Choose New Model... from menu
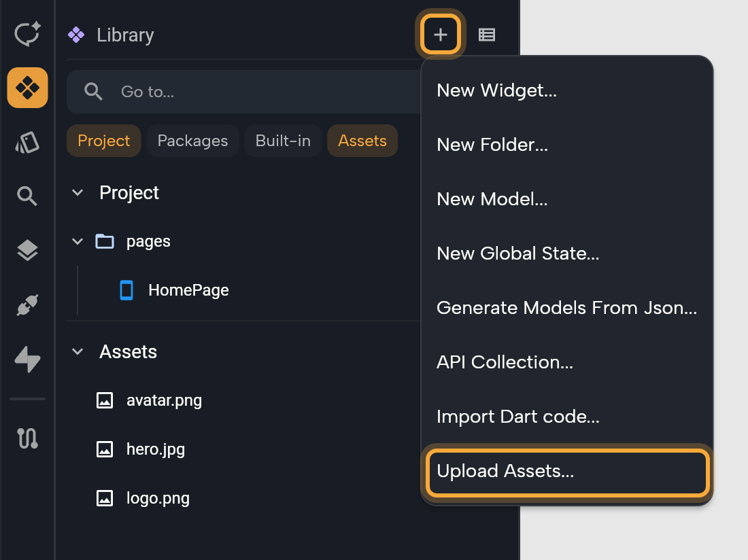The height and width of the screenshot is (560, 748). click(566, 198)
